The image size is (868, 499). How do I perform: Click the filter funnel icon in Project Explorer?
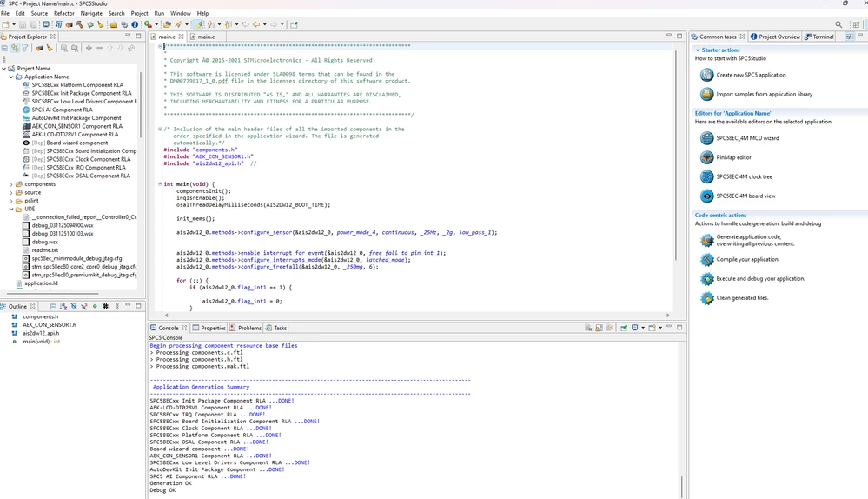[x=25, y=48]
